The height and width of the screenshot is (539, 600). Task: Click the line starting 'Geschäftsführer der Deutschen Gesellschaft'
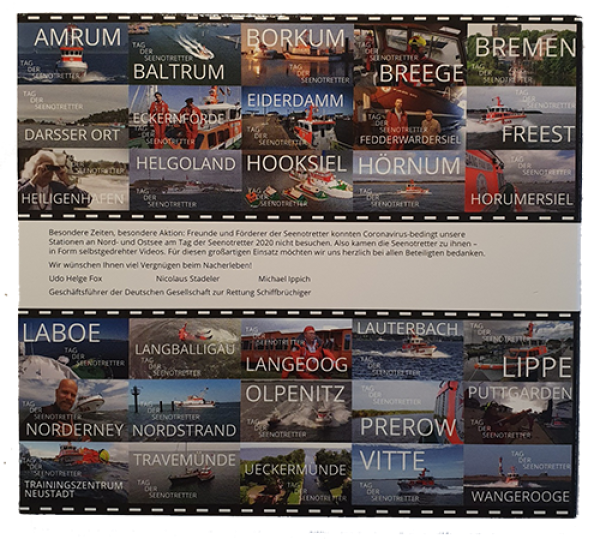tap(180, 292)
